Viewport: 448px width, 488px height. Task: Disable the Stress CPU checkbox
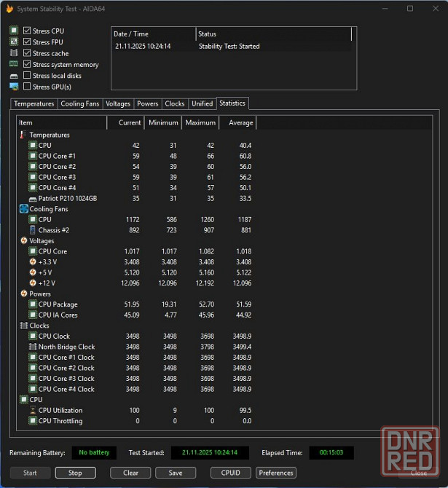point(27,31)
